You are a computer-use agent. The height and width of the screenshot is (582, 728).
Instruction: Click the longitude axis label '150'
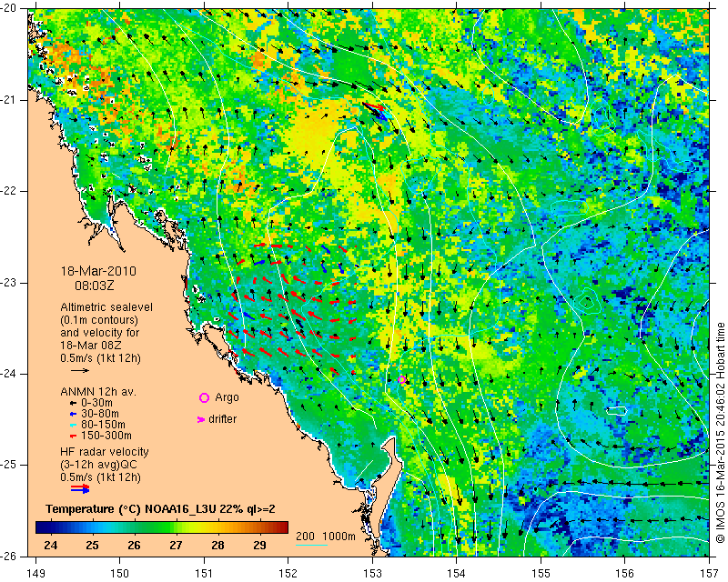[120, 574]
